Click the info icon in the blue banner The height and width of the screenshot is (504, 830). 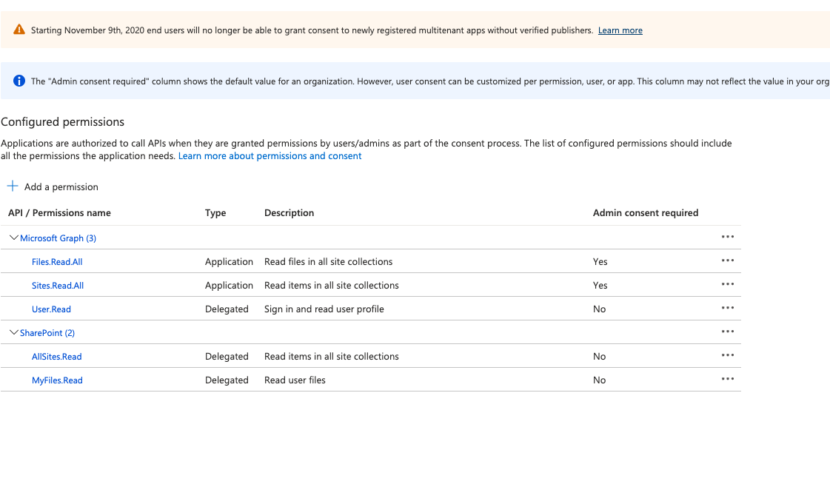(x=17, y=81)
